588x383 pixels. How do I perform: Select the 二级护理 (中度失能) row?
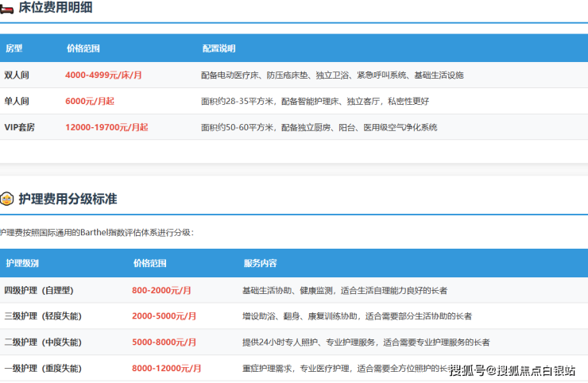pyautogui.click(x=43, y=342)
